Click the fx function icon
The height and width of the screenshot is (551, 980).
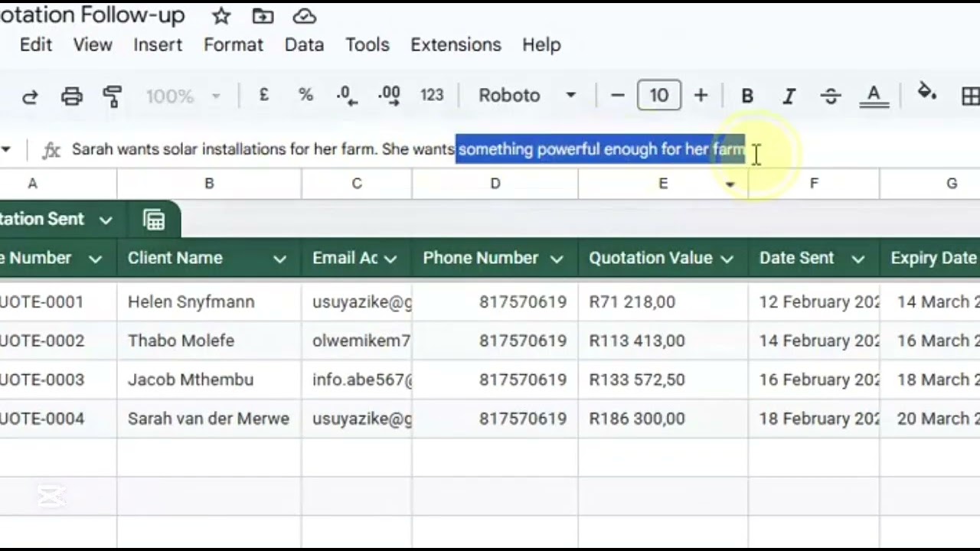tap(51, 150)
